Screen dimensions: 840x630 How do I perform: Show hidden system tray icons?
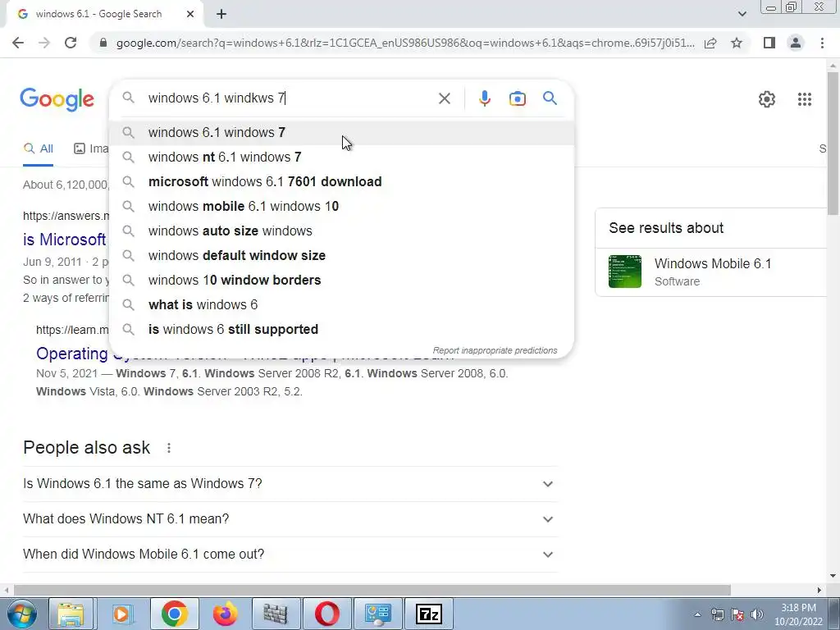pos(697,614)
